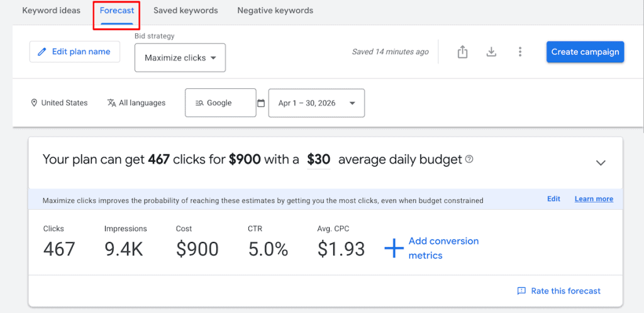Open the Maximize clicks bid strategy dropdown
This screenshot has height=313, width=644.
pyautogui.click(x=180, y=57)
